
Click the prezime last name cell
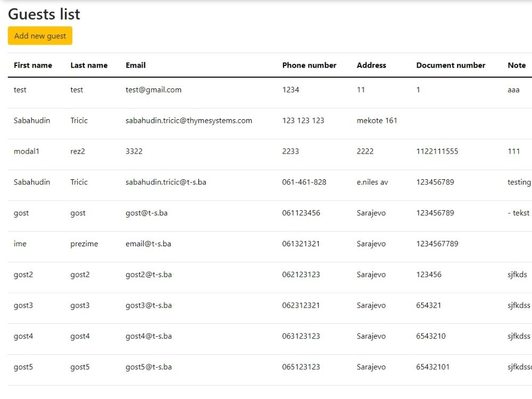tap(84, 244)
